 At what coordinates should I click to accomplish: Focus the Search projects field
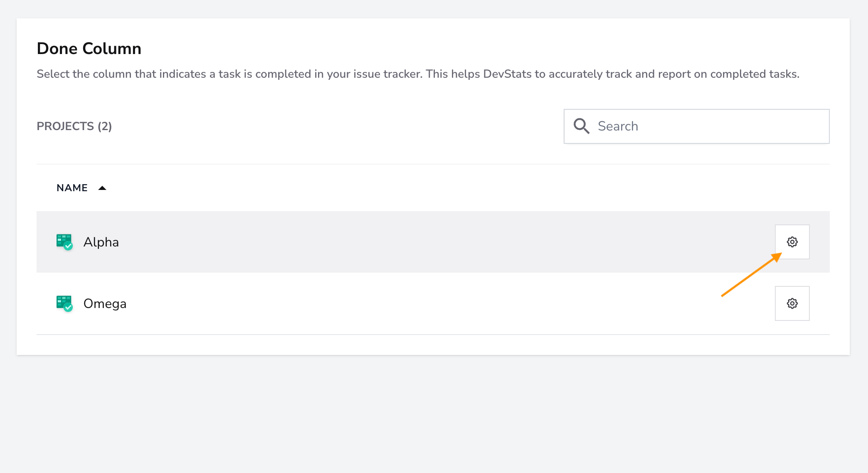[x=696, y=126]
